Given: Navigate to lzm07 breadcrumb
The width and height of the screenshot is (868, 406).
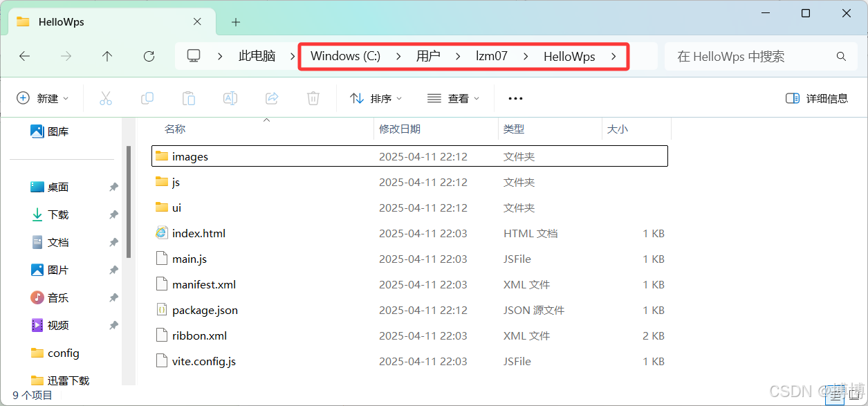Looking at the screenshot, I should (492, 57).
